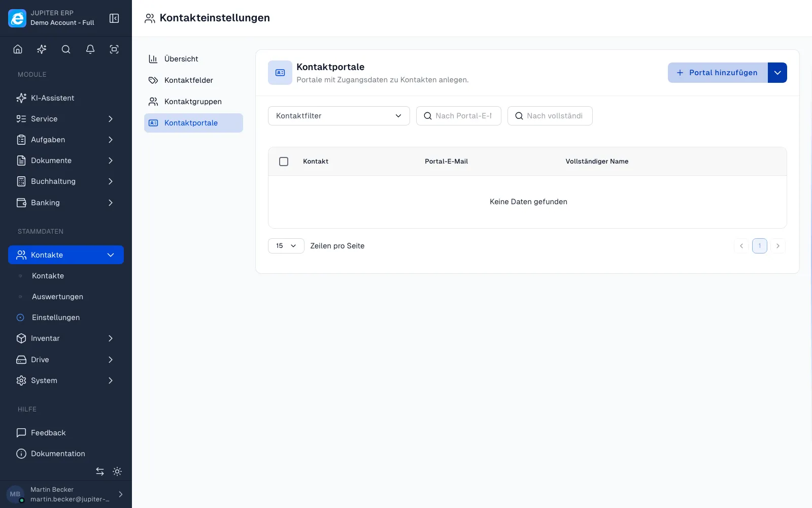Expand the Banking module
This screenshot has width=812, height=508.
[66, 203]
